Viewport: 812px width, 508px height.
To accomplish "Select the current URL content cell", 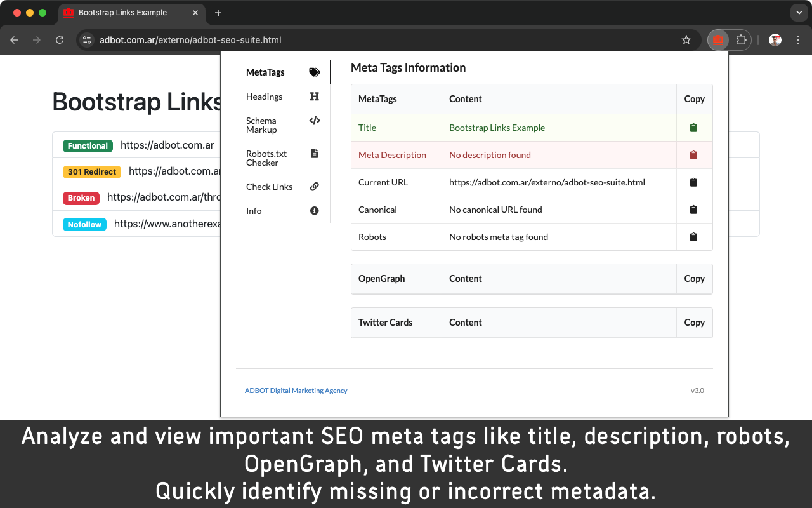I will pyautogui.click(x=559, y=182).
